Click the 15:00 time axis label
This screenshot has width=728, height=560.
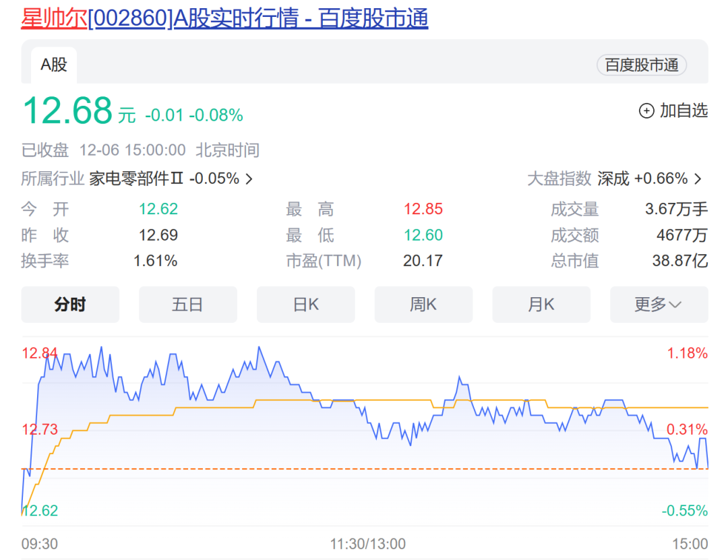(690, 544)
